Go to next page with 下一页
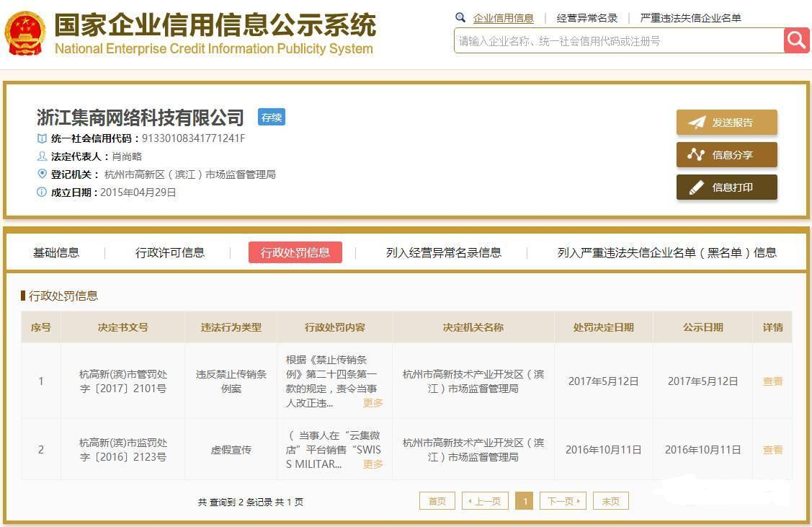This screenshot has width=812, height=527. (x=563, y=501)
